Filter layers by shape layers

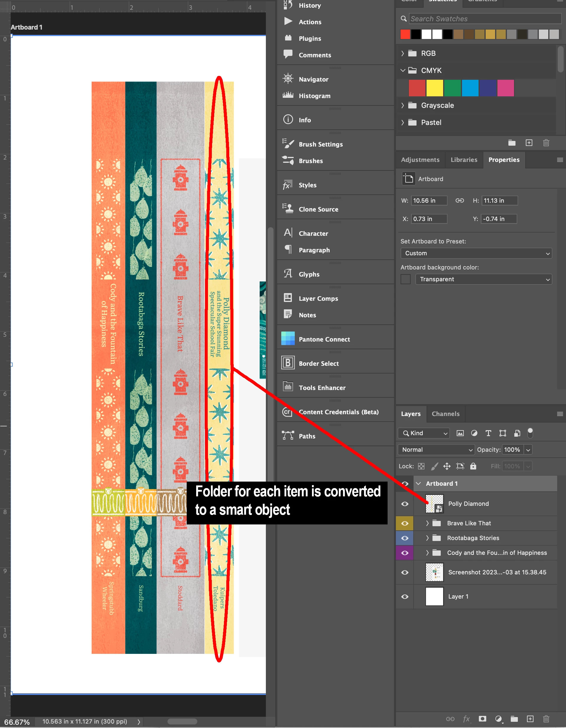pyautogui.click(x=503, y=433)
